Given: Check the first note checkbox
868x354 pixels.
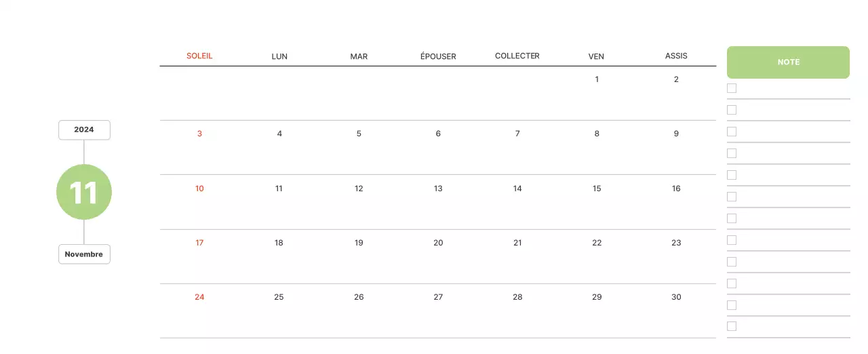Looking at the screenshot, I should click(x=732, y=88).
